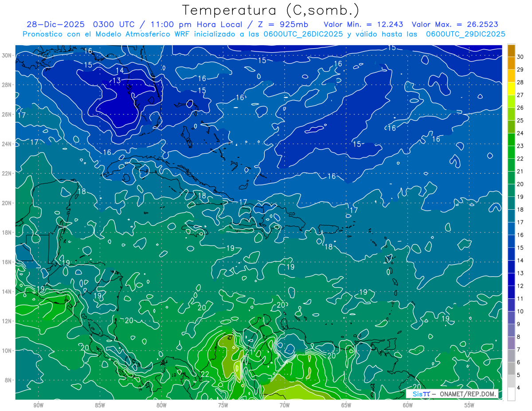Click the contour label "14" on the map
Screen dimensions: 532x411
pos(120,70)
